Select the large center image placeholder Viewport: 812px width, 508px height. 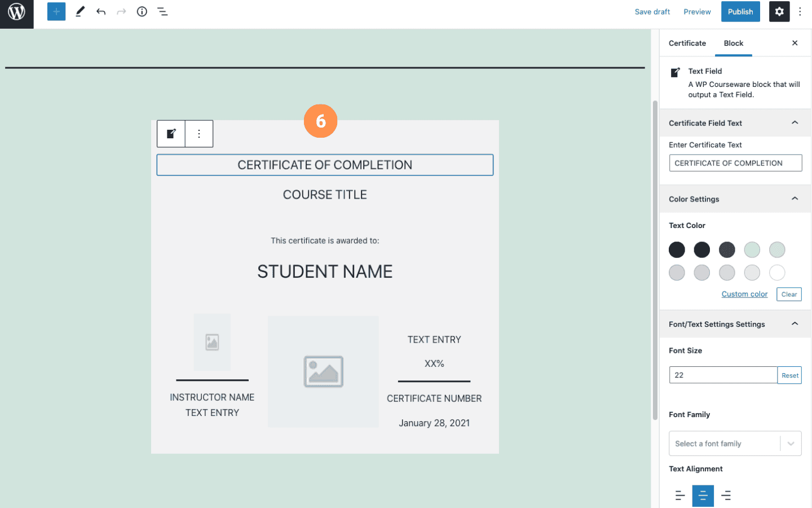point(323,371)
